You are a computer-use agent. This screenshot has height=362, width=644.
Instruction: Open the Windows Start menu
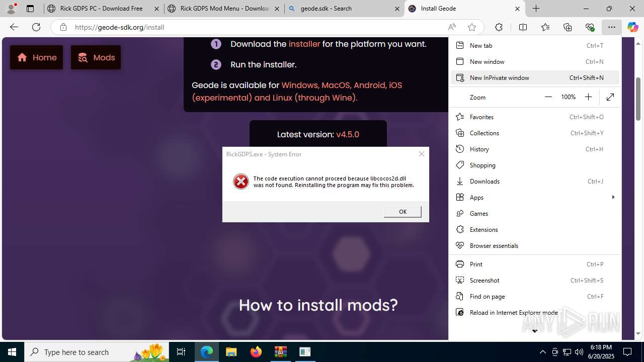pyautogui.click(x=12, y=352)
